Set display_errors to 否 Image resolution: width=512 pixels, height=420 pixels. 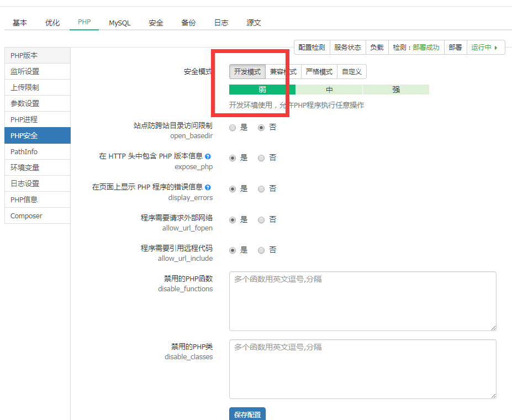[x=261, y=189]
